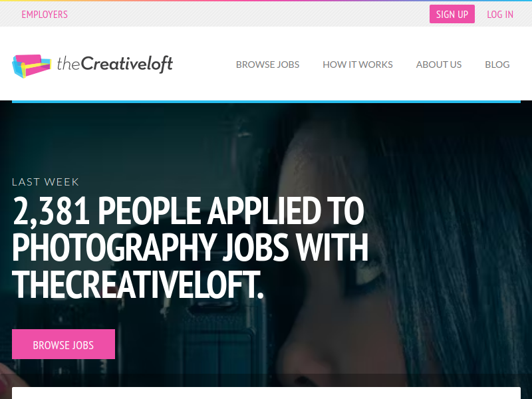Click the PEOPLE APPLIED TO headline text
Viewport: 532px width, 399px height.
tap(231, 211)
